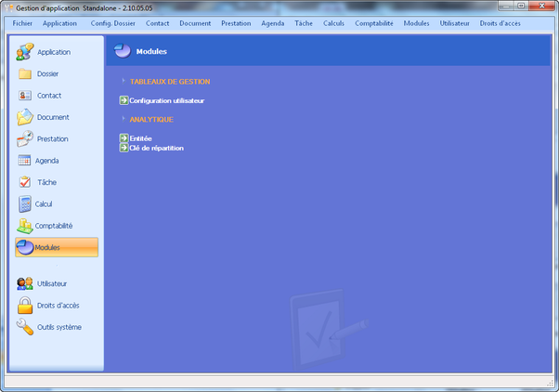Image resolution: width=559 pixels, height=392 pixels.
Task: Open the Agenda calendar icon
Action: click(x=25, y=161)
